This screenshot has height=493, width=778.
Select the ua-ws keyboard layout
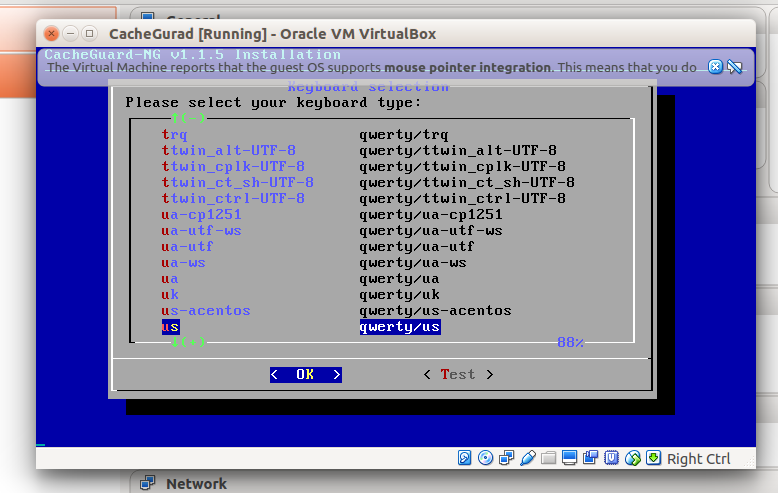184,262
